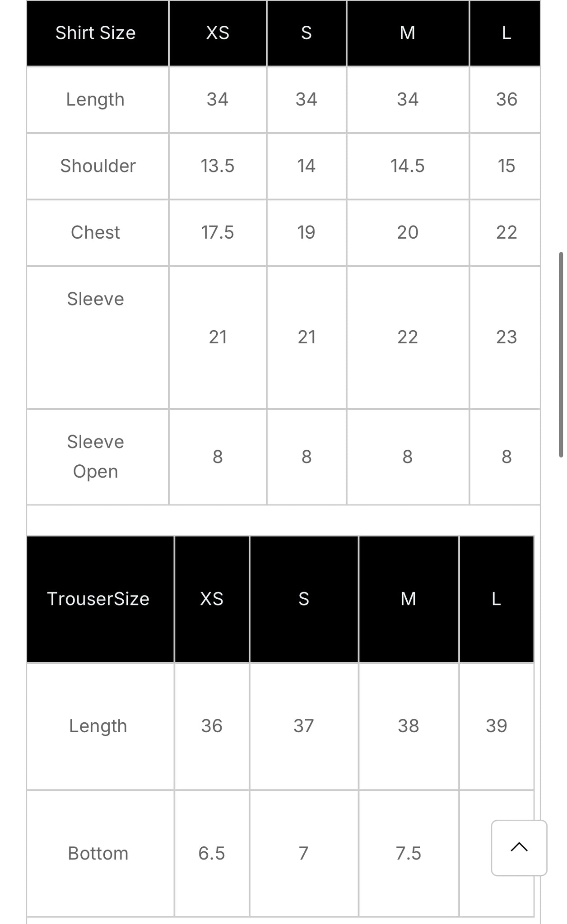The height and width of the screenshot is (924, 567).
Task: Click the 39 trouser length cell
Action: click(496, 726)
